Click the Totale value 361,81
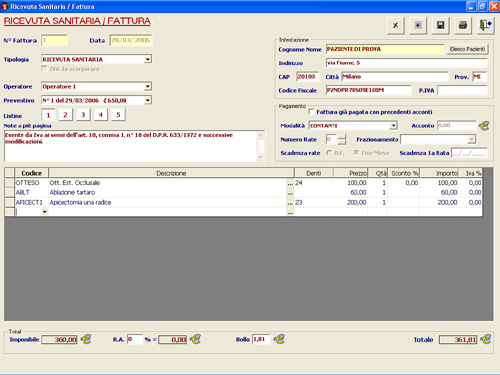500x375 pixels. [x=458, y=340]
